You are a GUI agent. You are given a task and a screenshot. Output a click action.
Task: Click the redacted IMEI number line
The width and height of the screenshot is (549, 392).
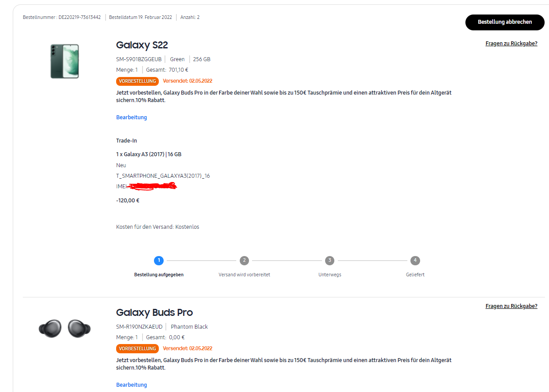point(146,187)
